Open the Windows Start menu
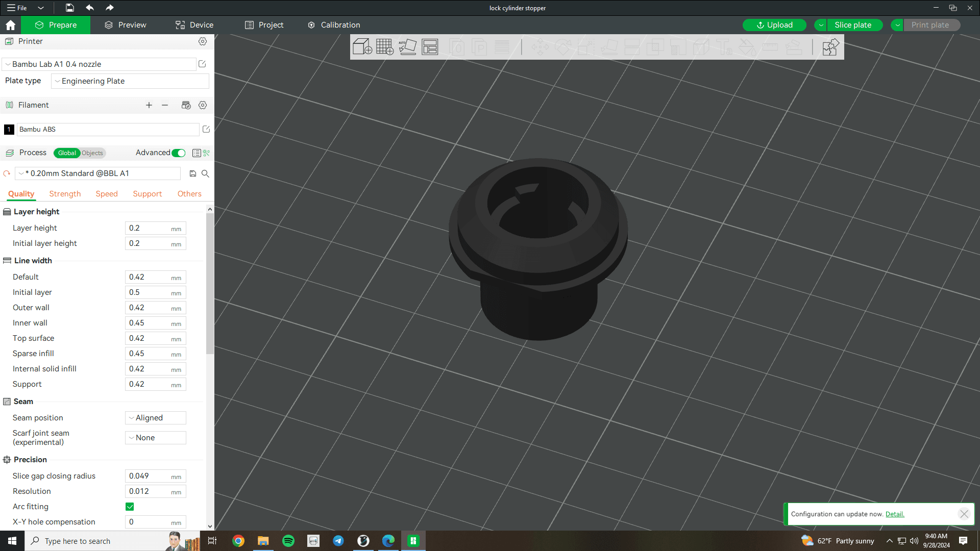Screen dimensions: 980x551 (12, 541)
